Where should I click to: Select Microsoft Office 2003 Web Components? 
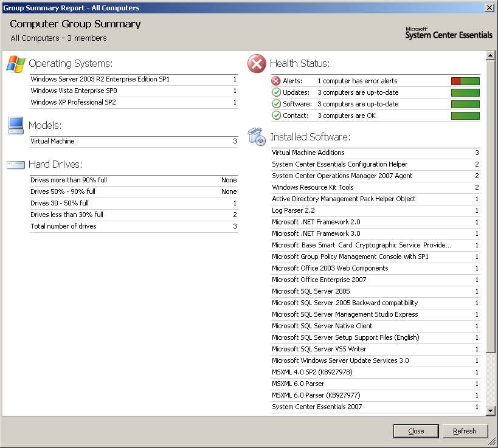(x=375, y=268)
